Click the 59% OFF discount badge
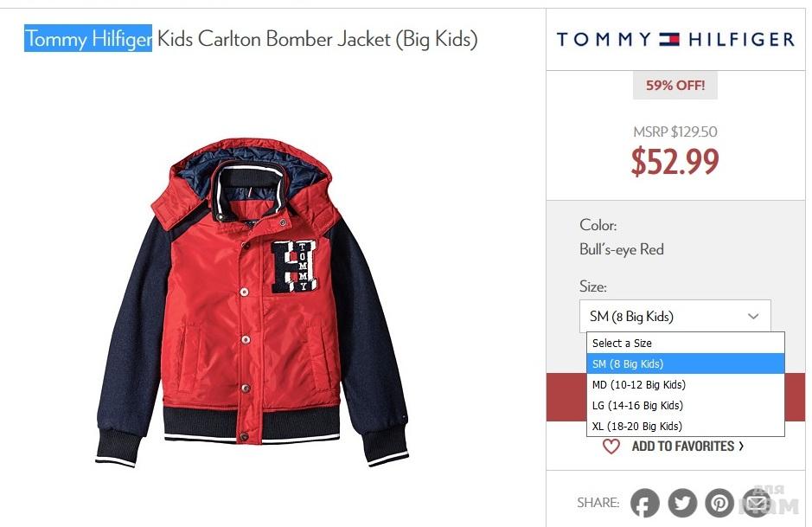The height and width of the screenshot is (527, 812). click(x=675, y=86)
